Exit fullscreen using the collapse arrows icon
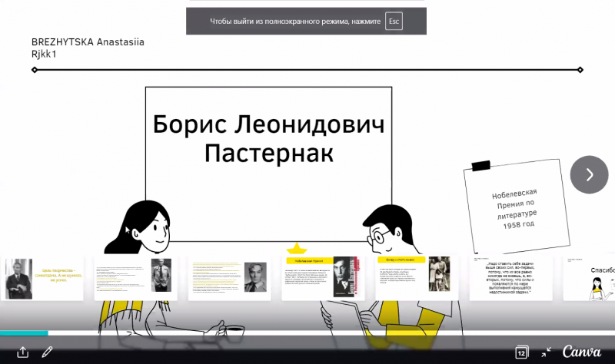The height and width of the screenshot is (364, 615). click(x=546, y=352)
